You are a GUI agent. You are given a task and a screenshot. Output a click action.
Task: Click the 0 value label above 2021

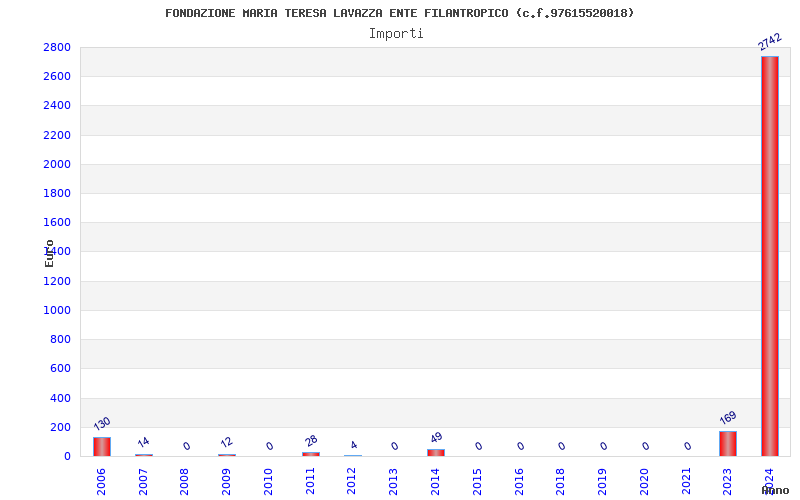687,446
